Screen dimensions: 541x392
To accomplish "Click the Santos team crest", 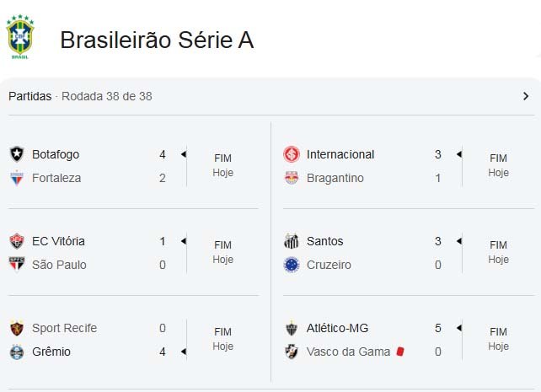I will point(292,241).
